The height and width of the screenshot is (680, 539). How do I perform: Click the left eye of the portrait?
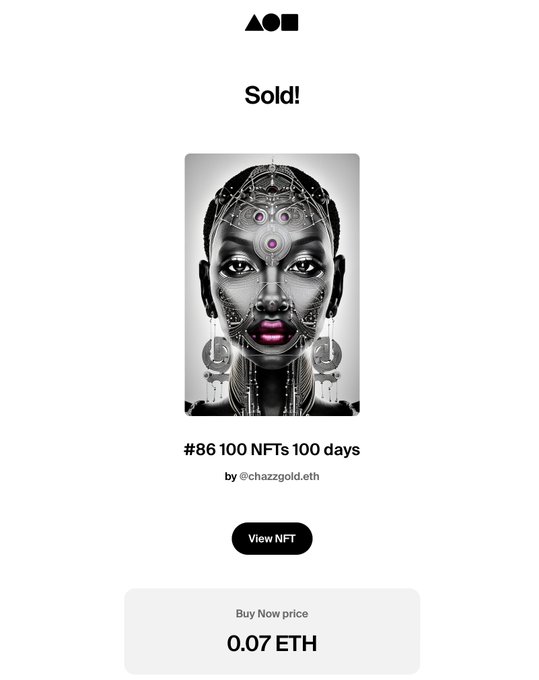point(238,267)
